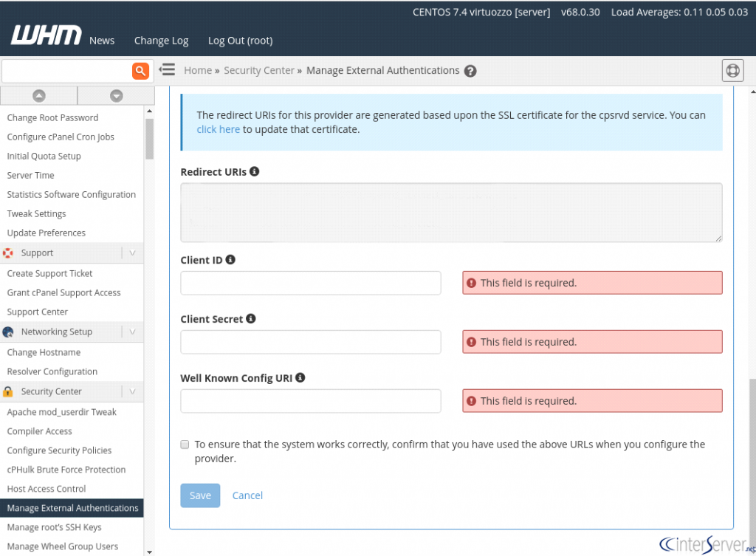Click the support lifebuoy icon top right
Image resolution: width=756 pixels, height=556 pixels.
pos(732,71)
